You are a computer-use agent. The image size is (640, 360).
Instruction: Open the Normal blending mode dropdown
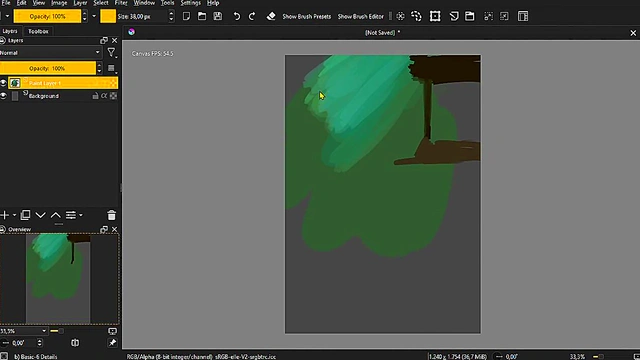pos(50,53)
